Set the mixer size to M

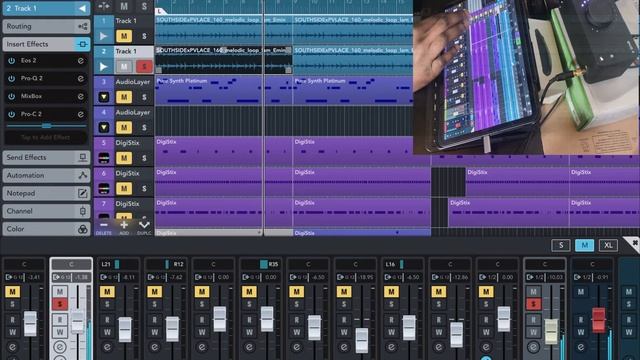pos(584,245)
